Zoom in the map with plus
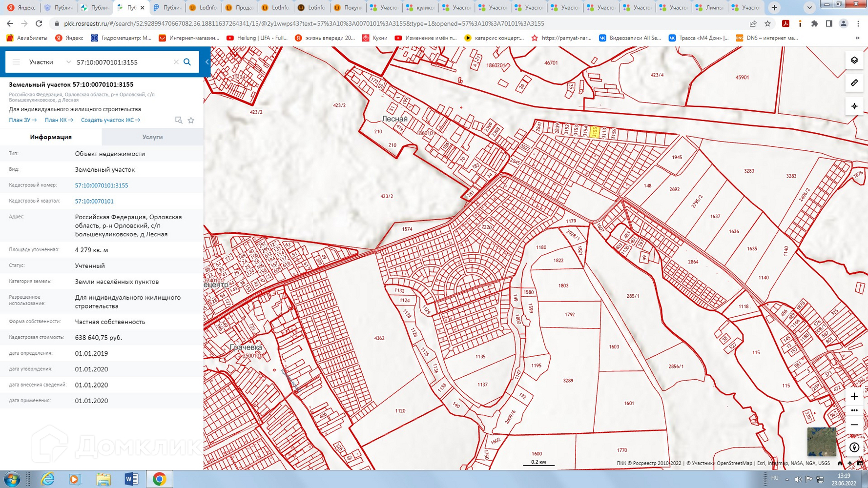 tap(854, 396)
